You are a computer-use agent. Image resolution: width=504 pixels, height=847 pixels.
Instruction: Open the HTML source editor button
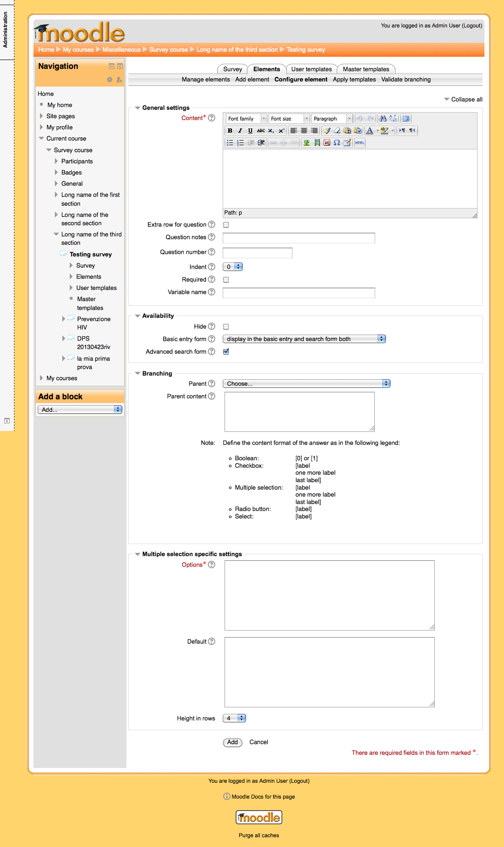[x=360, y=143]
